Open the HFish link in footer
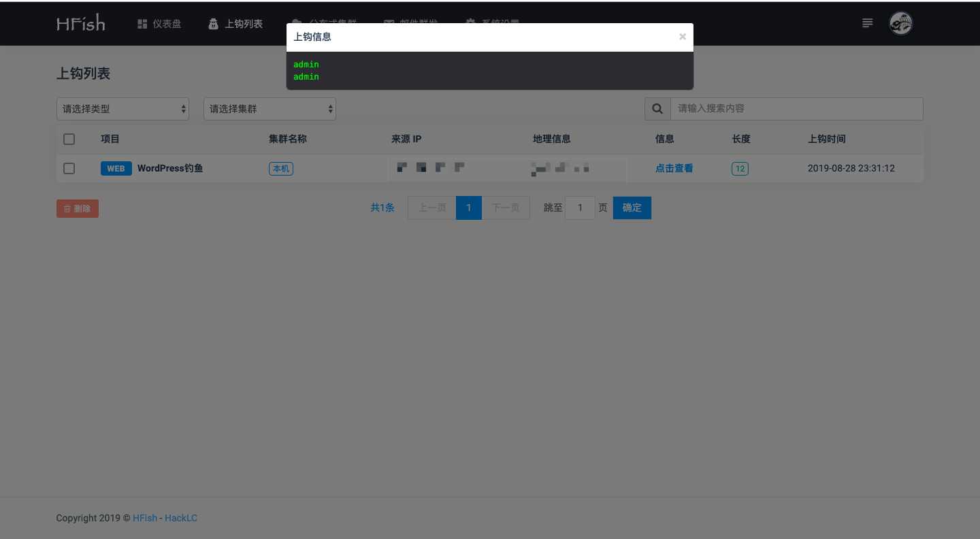Viewport: 980px width, 539px height. tap(144, 518)
